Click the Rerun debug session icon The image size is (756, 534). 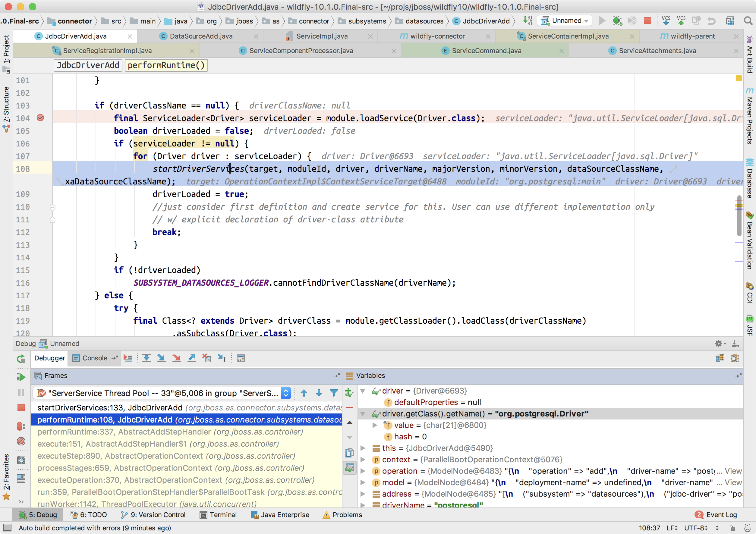[21, 359]
